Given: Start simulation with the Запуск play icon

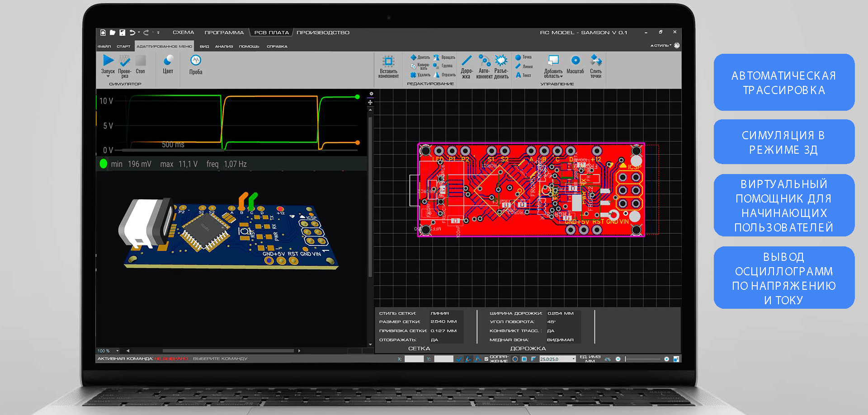Looking at the screenshot, I should 108,60.
